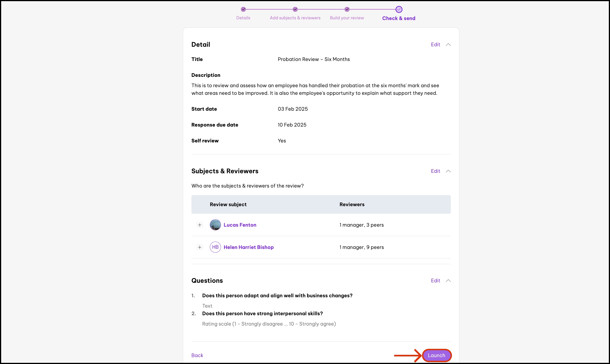Go to Add subjects & reviewers step

click(x=295, y=18)
